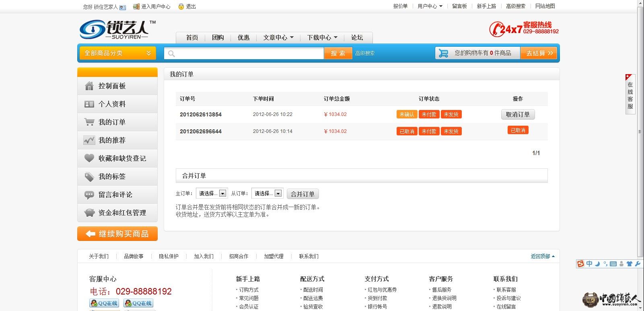Open the 主订单 select box

point(212,193)
